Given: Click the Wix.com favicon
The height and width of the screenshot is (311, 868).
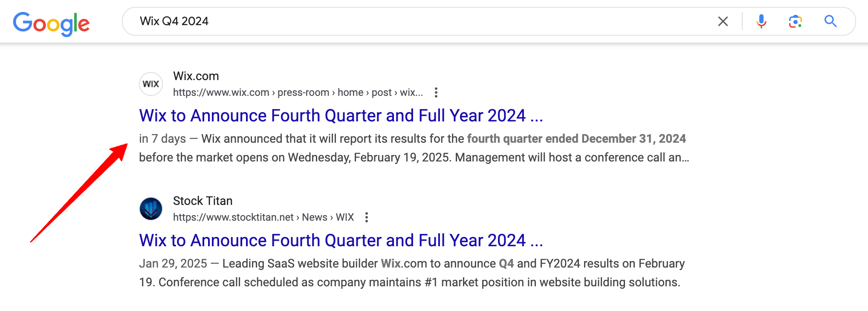Looking at the screenshot, I should [x=151, y=84].
